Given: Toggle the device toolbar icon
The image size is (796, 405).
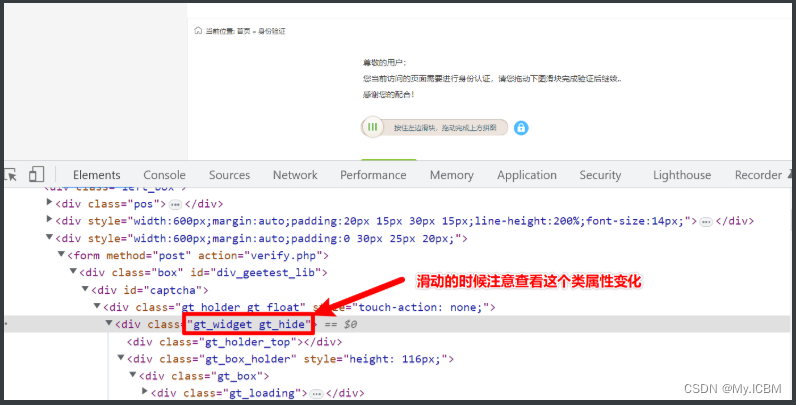Looking at the screenshot, I should (x=36, y=175).
